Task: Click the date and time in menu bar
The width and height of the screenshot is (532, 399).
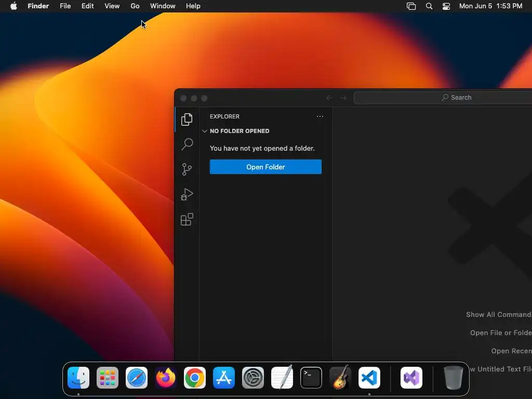Action: [490, 6]
